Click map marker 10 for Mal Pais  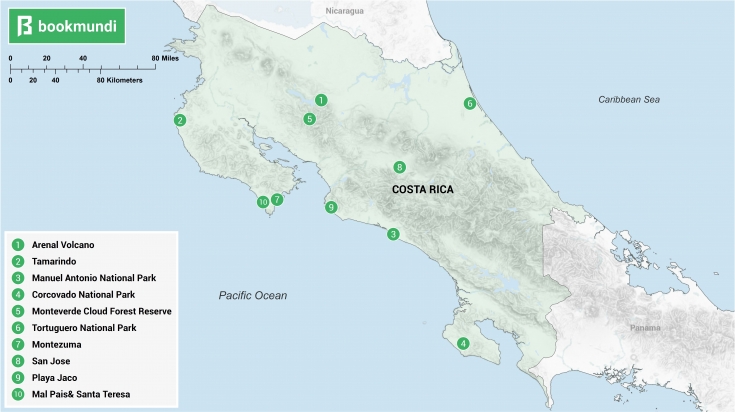pyautogui.click(x=263, y=202)
